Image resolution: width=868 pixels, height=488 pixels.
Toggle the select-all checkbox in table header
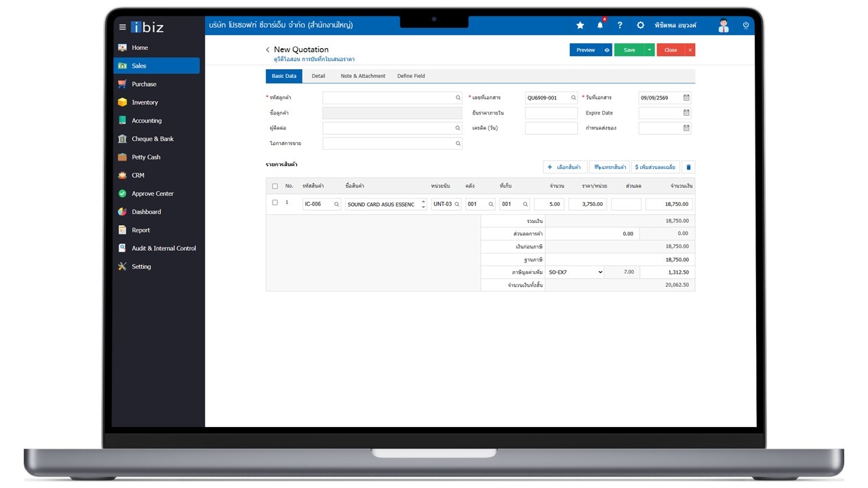point(275,186)
